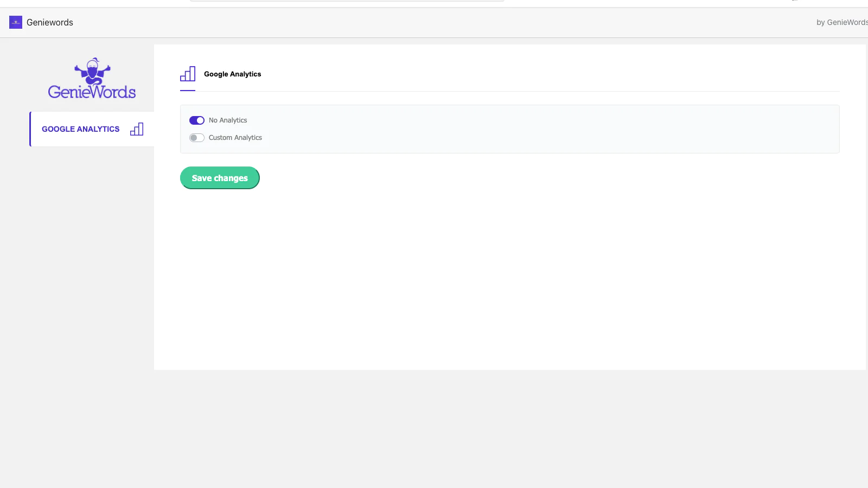This screenshot has width=868, height=488.
Task: Click the GenieWords genie logo in sidebar
Action: point(92,78)
